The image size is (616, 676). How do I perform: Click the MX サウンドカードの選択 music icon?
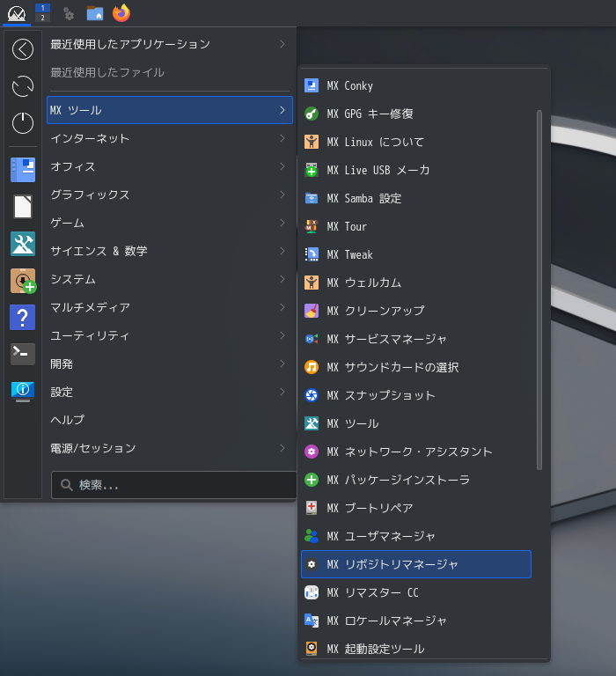(312, 367)
